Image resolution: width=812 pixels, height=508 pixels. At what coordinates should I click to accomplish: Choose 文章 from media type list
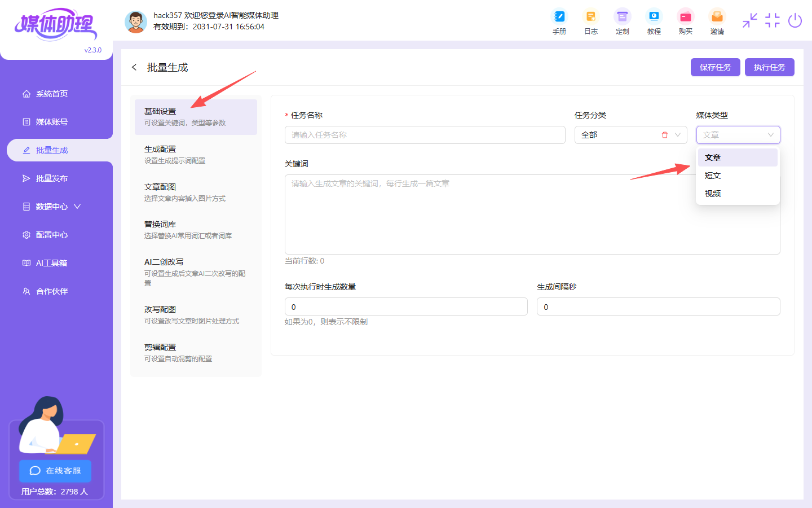pyautogui.click(x=738, y=157)
